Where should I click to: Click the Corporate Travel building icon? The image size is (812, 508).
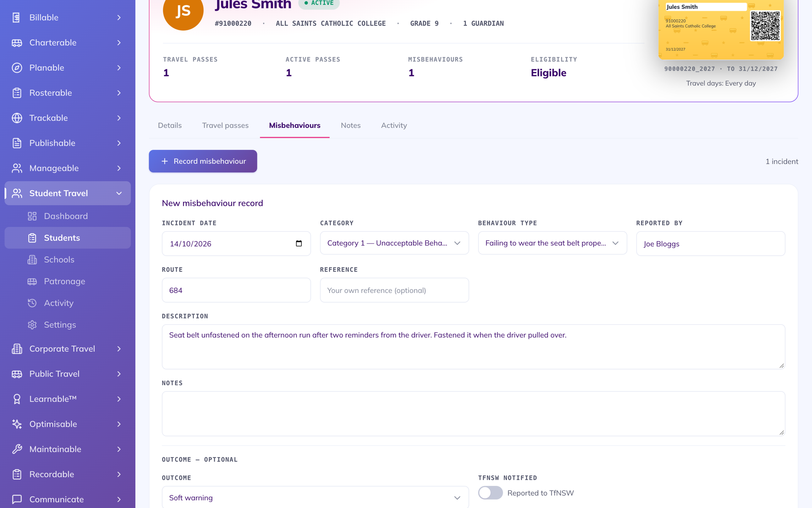pos(17,349)
